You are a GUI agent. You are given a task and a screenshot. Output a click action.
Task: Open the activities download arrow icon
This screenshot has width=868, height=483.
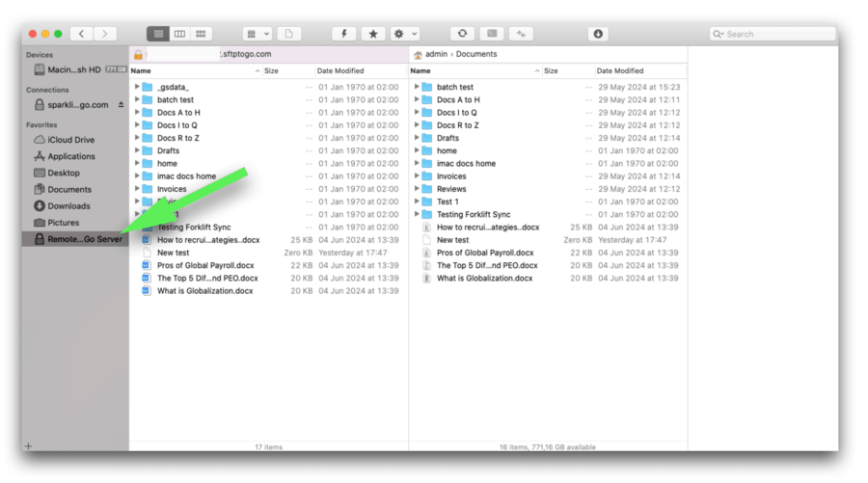coord(598,34)
